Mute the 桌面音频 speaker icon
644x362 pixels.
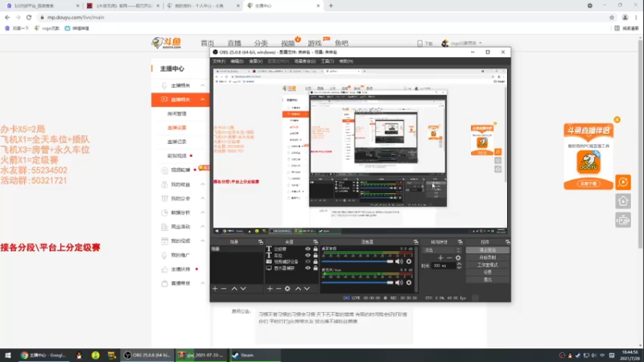click(x=398, y=261)
